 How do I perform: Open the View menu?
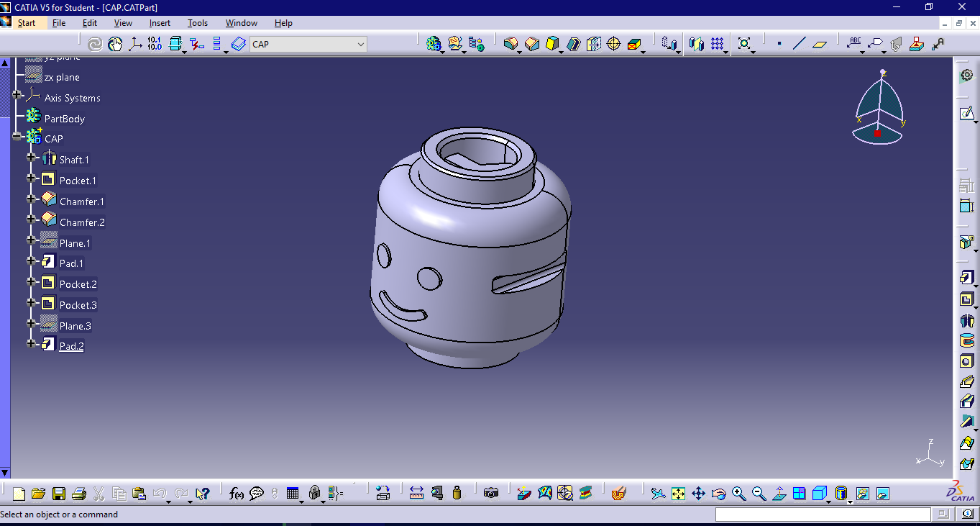[123, 23]
